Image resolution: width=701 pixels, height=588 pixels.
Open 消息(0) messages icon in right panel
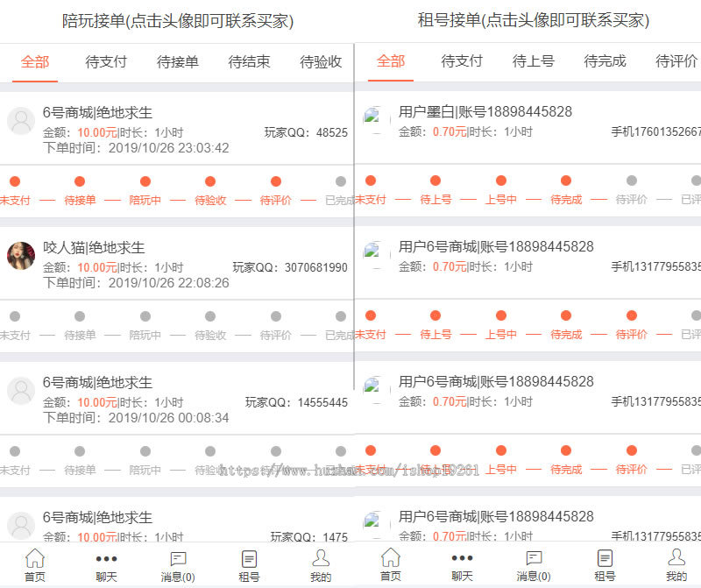click(x=534, y=565)
